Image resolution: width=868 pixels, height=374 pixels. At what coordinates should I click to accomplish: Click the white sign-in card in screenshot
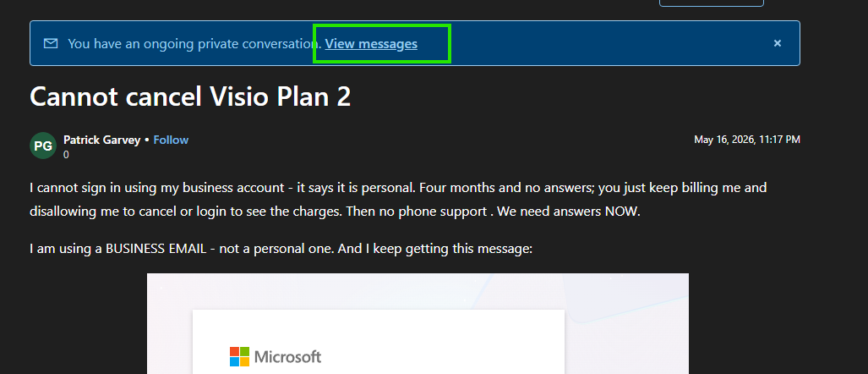click(x=378, y=342)
